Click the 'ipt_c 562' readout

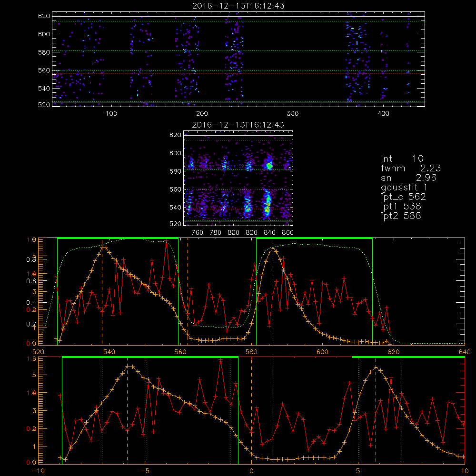tap(404, 197)
